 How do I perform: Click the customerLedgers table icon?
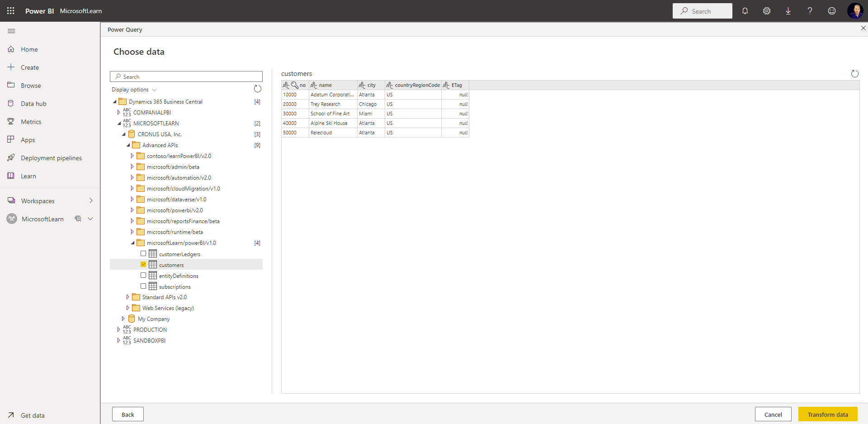click(153, 254)
